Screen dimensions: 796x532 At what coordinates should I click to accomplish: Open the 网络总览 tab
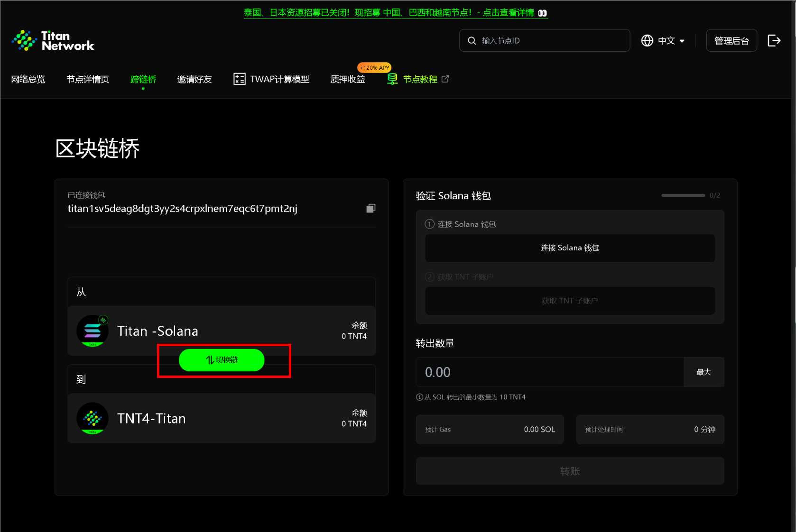click(28, 79)
